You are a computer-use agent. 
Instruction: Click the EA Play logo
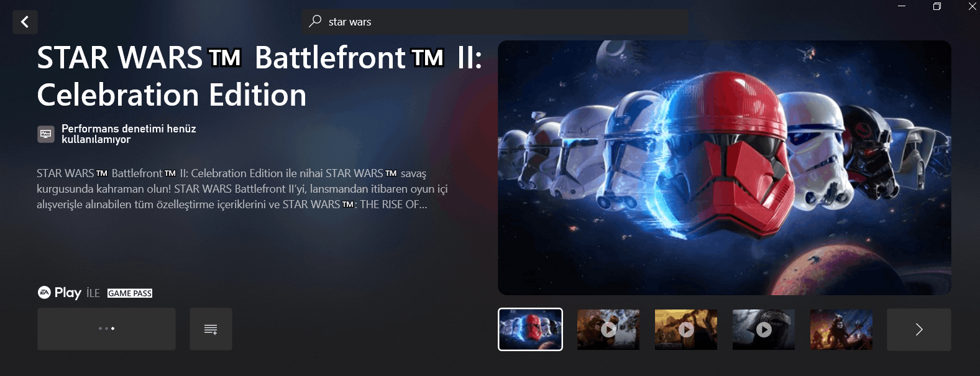click(60, 292)
